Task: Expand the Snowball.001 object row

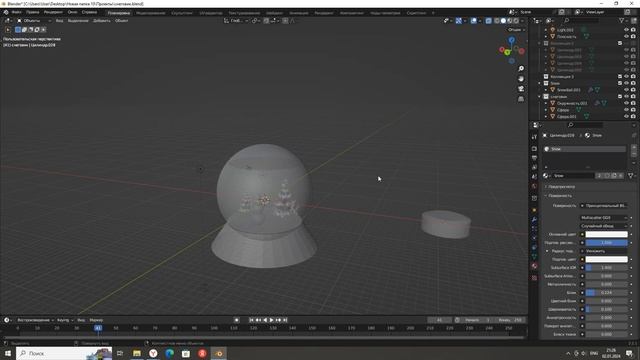Action: [x=546, y=90]
